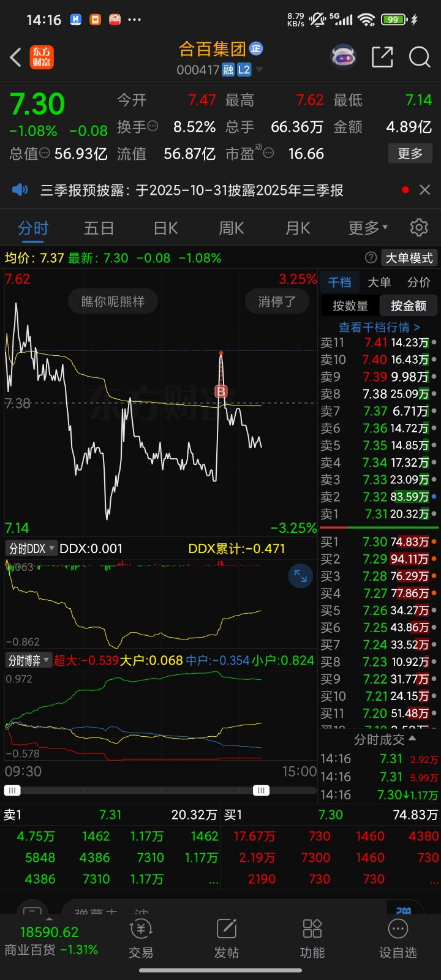Dismiss the 三季报 notice with X
Image resolution: width=441 pixels, height=980 pixels.
[x=424, y=190]
